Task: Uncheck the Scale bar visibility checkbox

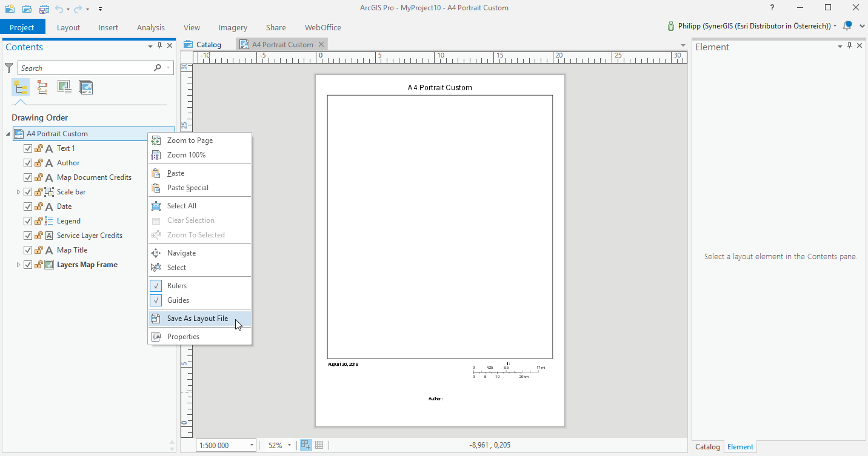Action: 27,192
